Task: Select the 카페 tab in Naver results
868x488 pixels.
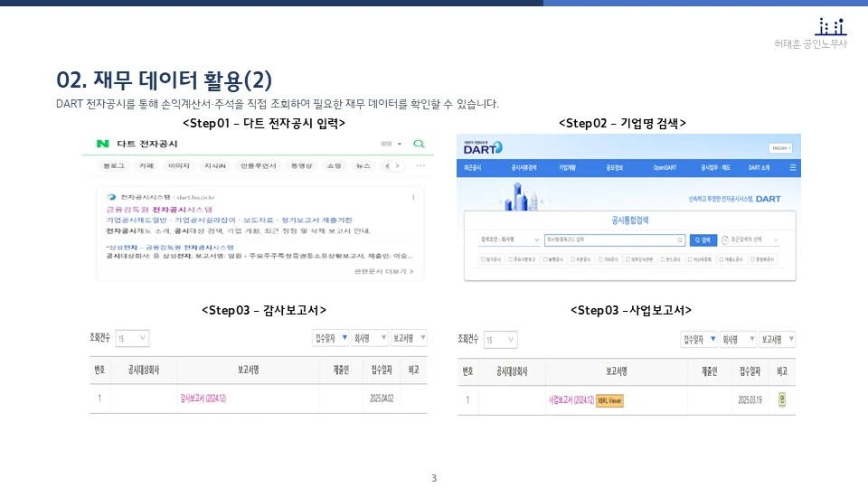Action: (x=146, y=165)
